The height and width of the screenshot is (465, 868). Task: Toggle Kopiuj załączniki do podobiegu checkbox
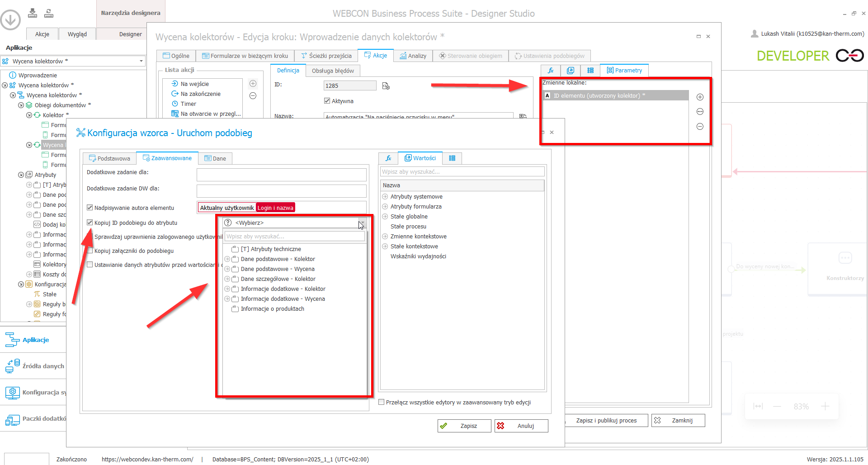(90, 251)
